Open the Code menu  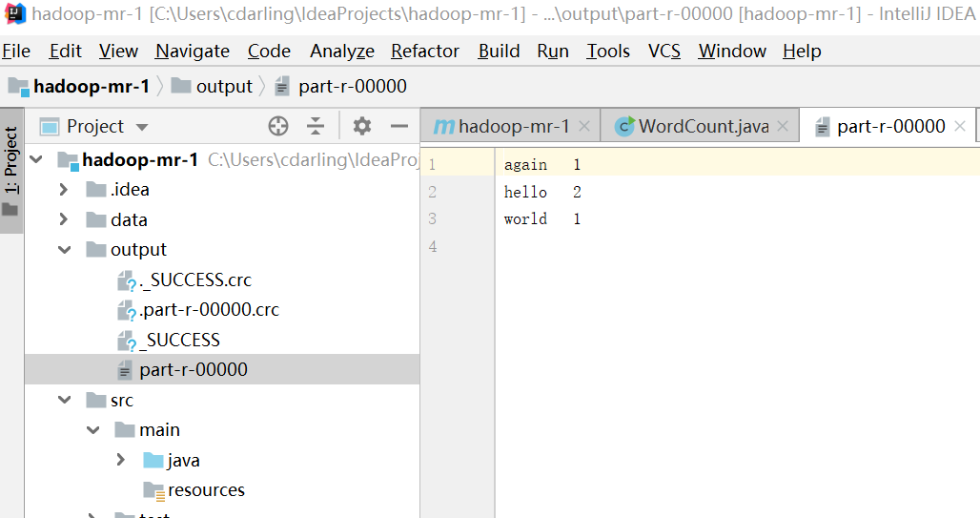point(269,51)
